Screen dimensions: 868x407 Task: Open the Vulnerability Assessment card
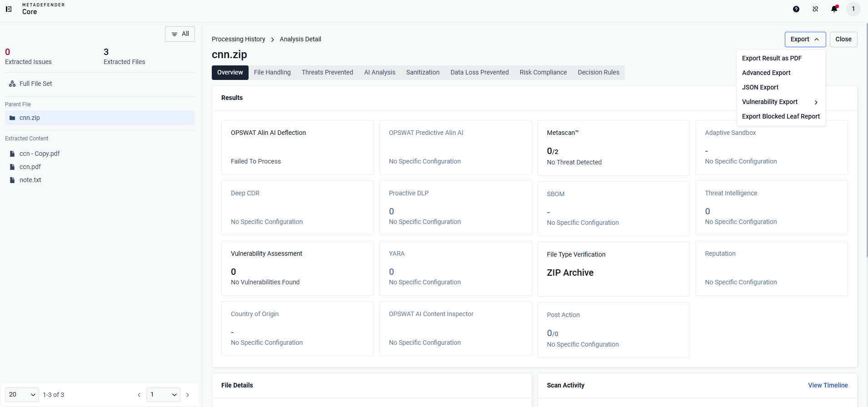tap(298, 268)
